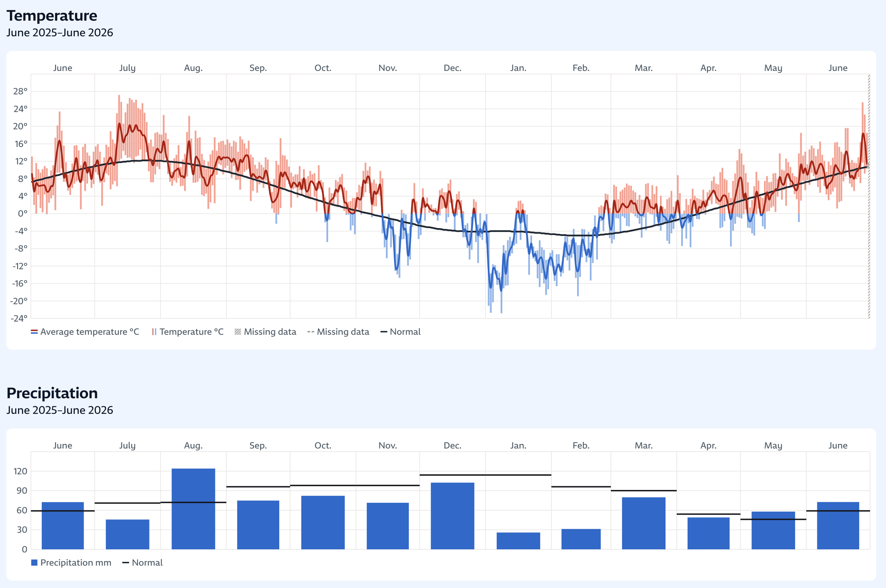Click the hatched Missing data legend swatch
Viewport: 886px width, 588px height.
[238, 332]
